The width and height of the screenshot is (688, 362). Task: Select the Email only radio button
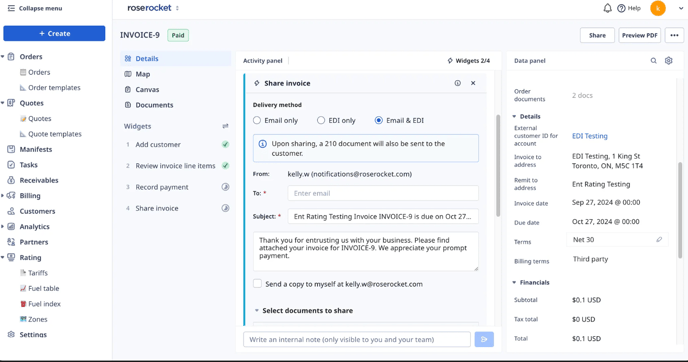tap(257, 120)
